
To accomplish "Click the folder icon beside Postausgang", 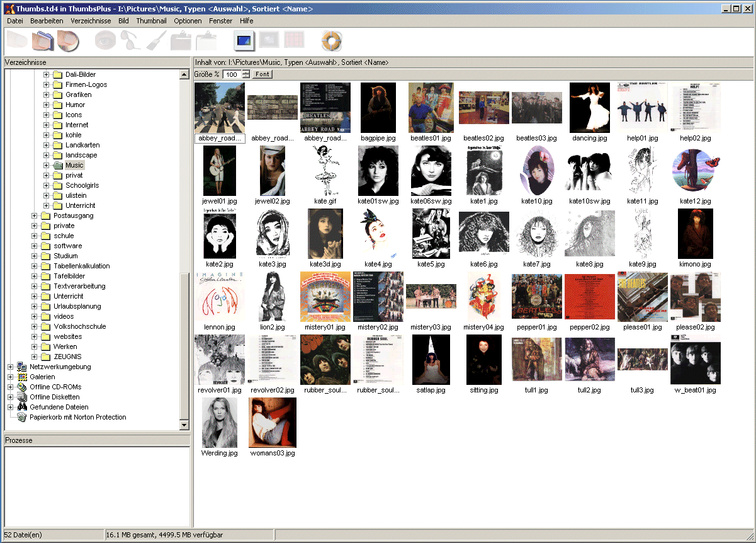I will click(x=46, y=215).
